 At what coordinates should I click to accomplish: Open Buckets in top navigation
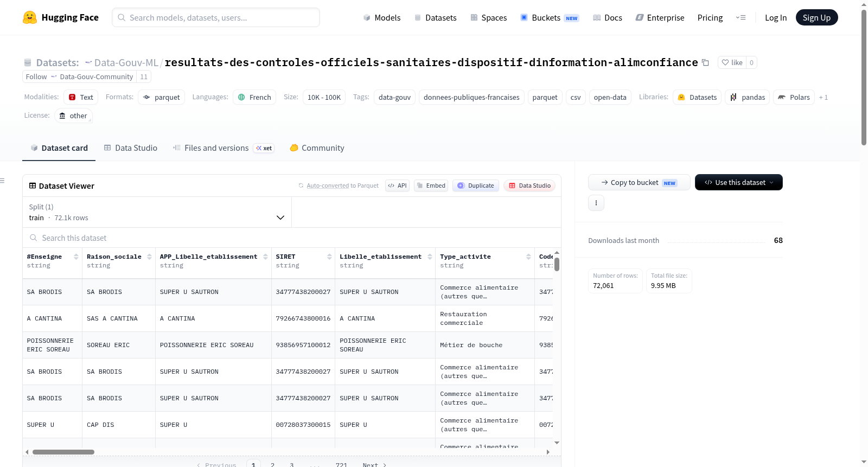[x=550, y=17]
